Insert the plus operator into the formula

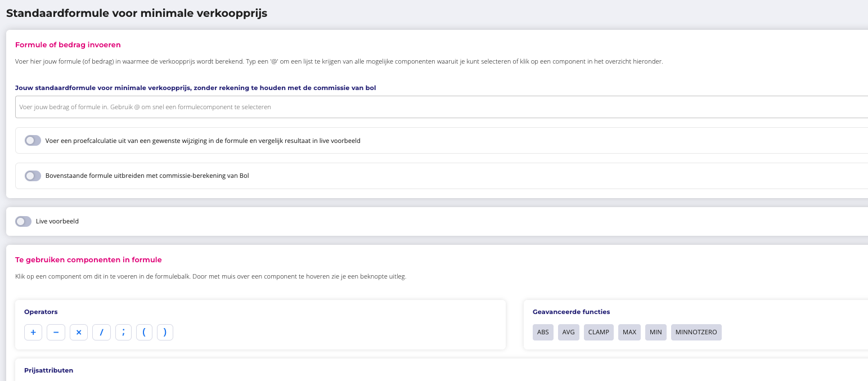click(33, 333)
